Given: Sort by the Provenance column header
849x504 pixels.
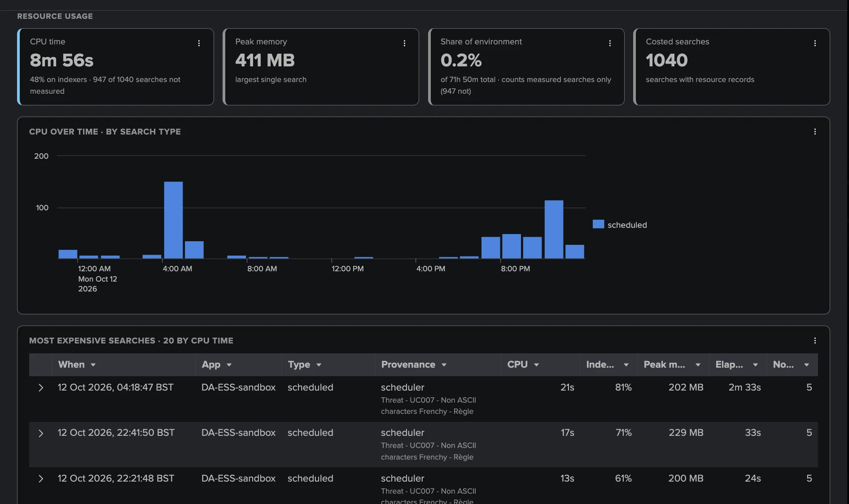Looking at the screenshot, I should pos(438,365).
